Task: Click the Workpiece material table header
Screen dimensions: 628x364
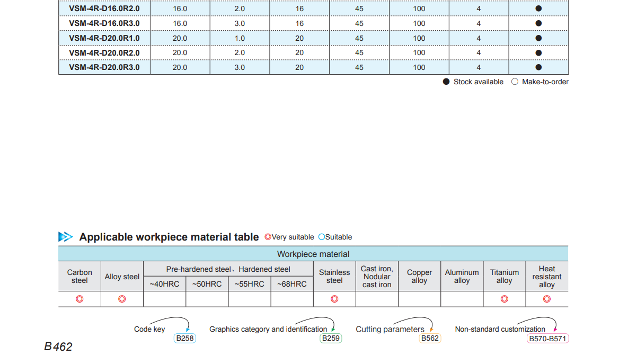Action: coord(313,254)
